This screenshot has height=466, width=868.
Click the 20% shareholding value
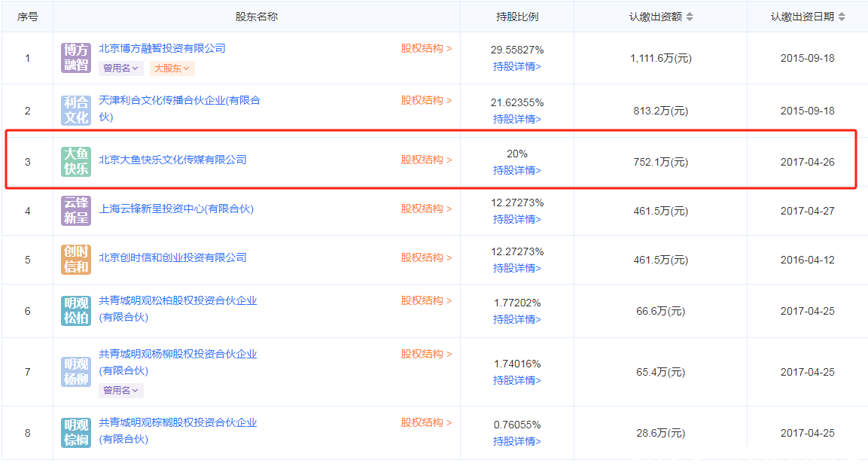(x=517, y=154)
